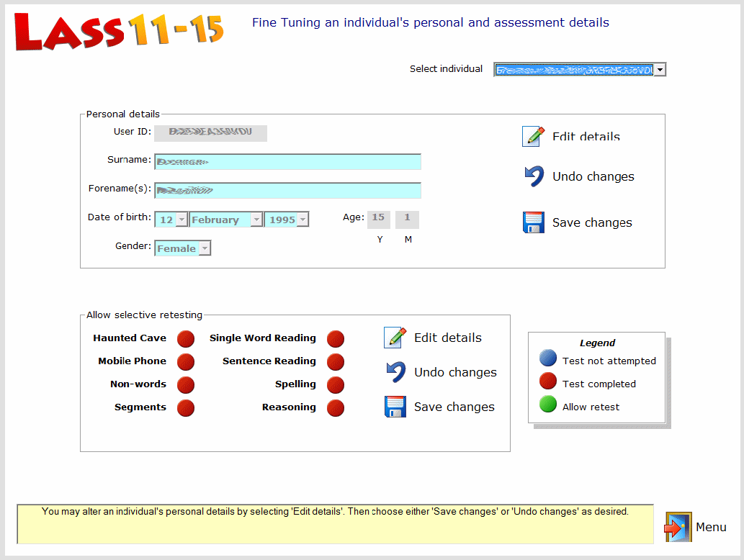This screenshot has height=560, width=744.
Task: Click the pencil icon for personal Edit details
Action: (x=533, y=137)
